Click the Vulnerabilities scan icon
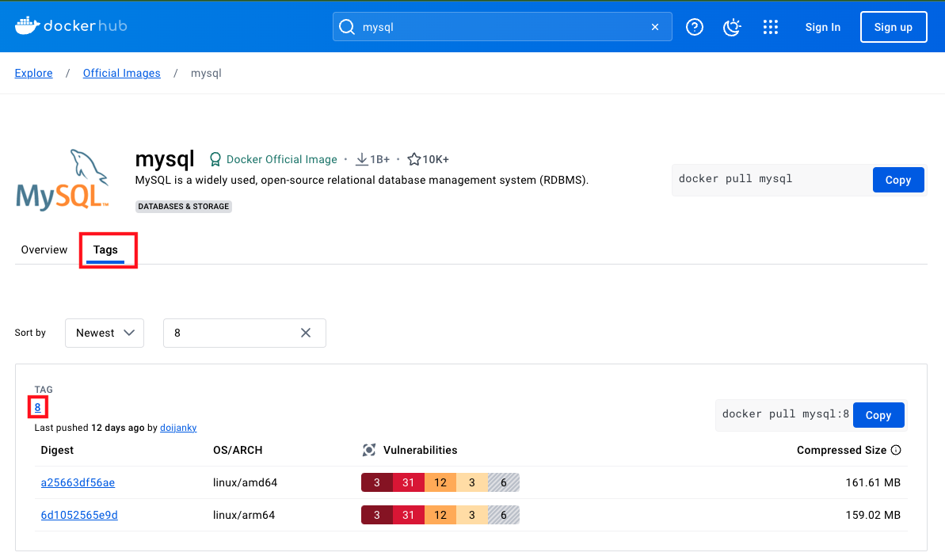 point(369,450)
